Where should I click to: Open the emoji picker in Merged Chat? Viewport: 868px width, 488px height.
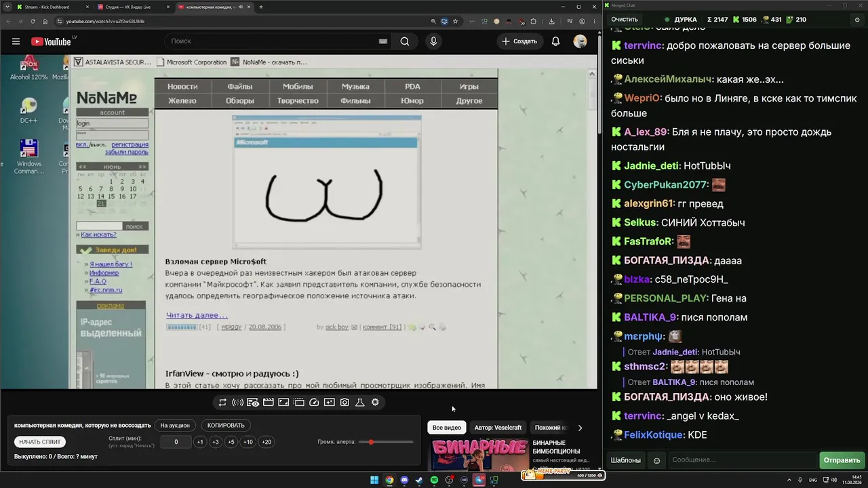[656, 460]
